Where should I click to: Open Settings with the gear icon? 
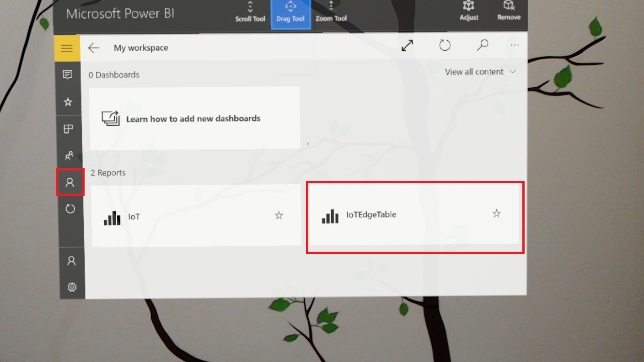72,287
